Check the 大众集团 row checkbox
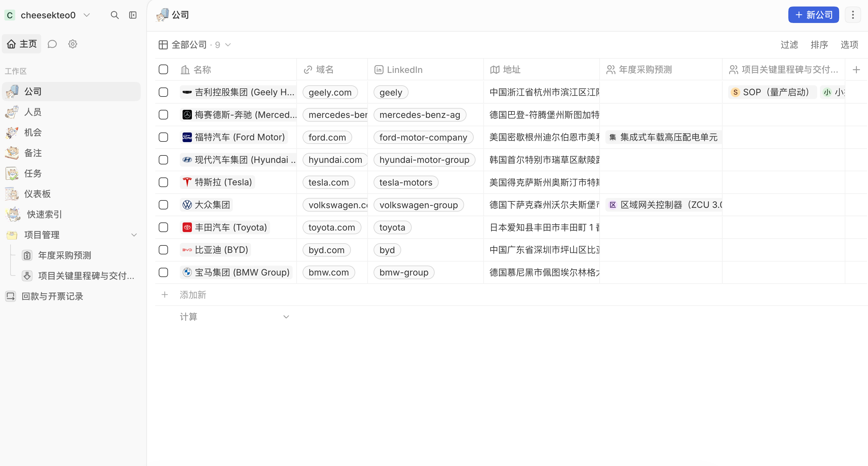 [x=163, y=205]
